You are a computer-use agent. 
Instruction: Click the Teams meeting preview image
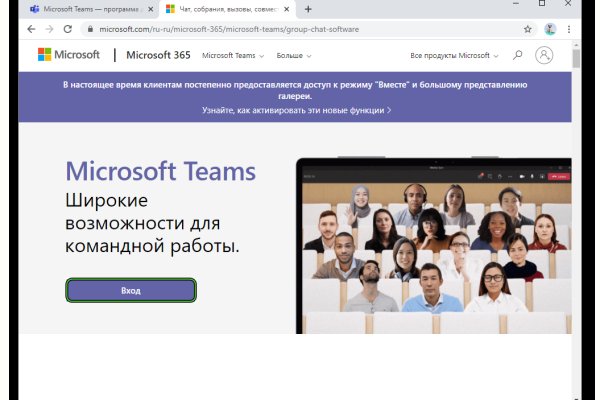(433, 245)
